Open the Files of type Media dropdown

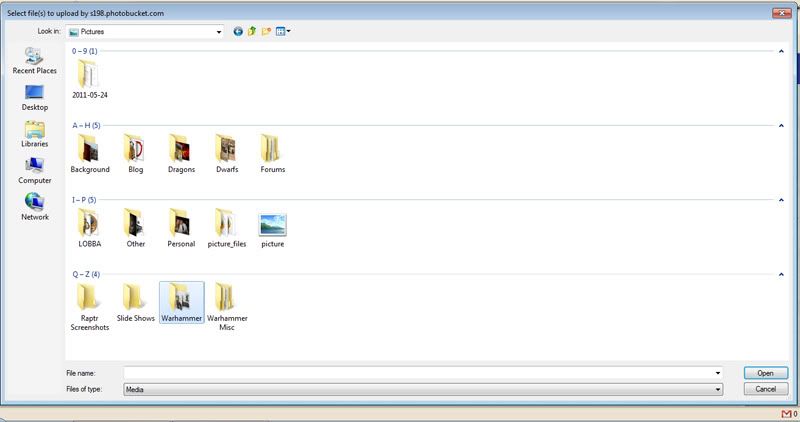click(423, 389)
